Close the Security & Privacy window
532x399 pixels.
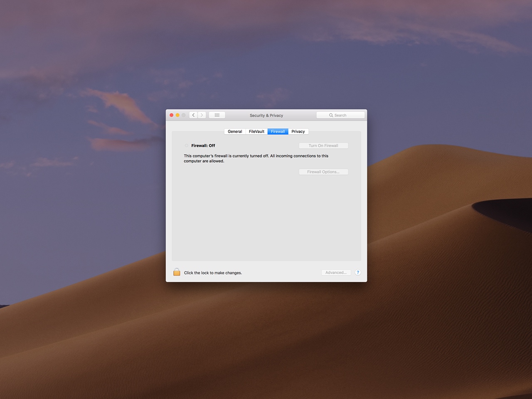pos(172,115)
